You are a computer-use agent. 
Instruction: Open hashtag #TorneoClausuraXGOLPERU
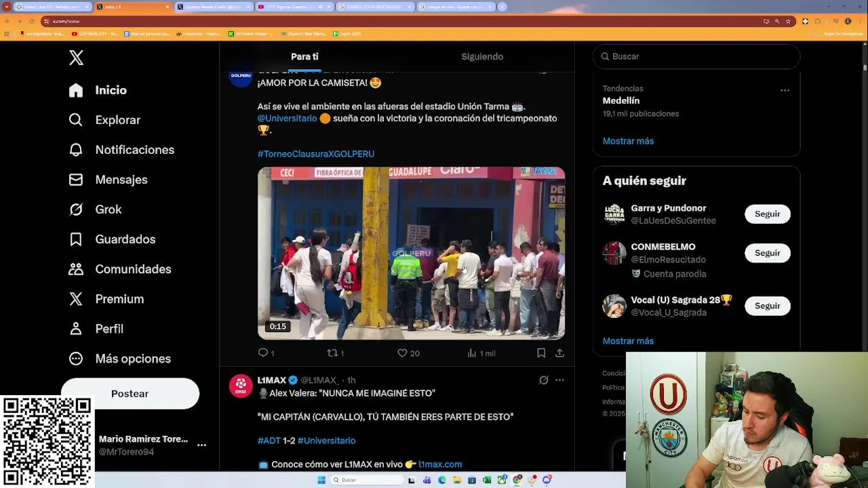click(316, 154)
